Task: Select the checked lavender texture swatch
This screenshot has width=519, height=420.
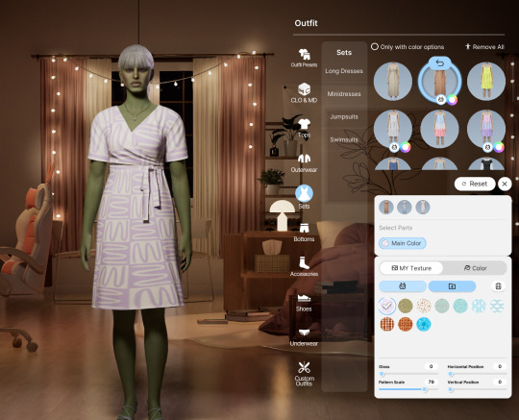Action: [x=387, y=307]
